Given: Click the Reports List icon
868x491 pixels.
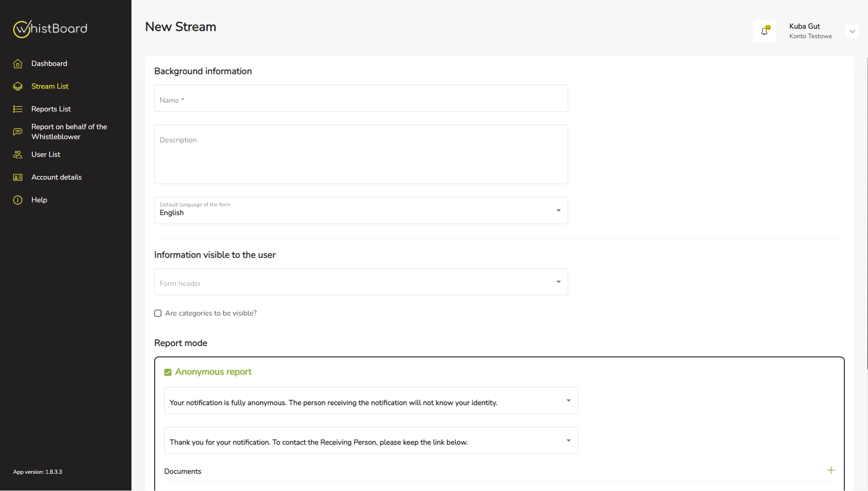Looking at the screenshot, I should (x=18, y=109).
